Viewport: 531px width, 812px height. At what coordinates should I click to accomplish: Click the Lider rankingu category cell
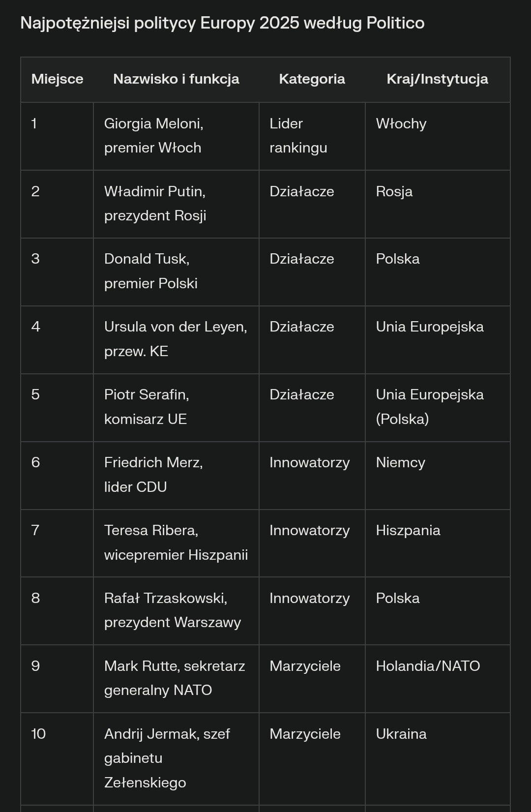[298, 136]
